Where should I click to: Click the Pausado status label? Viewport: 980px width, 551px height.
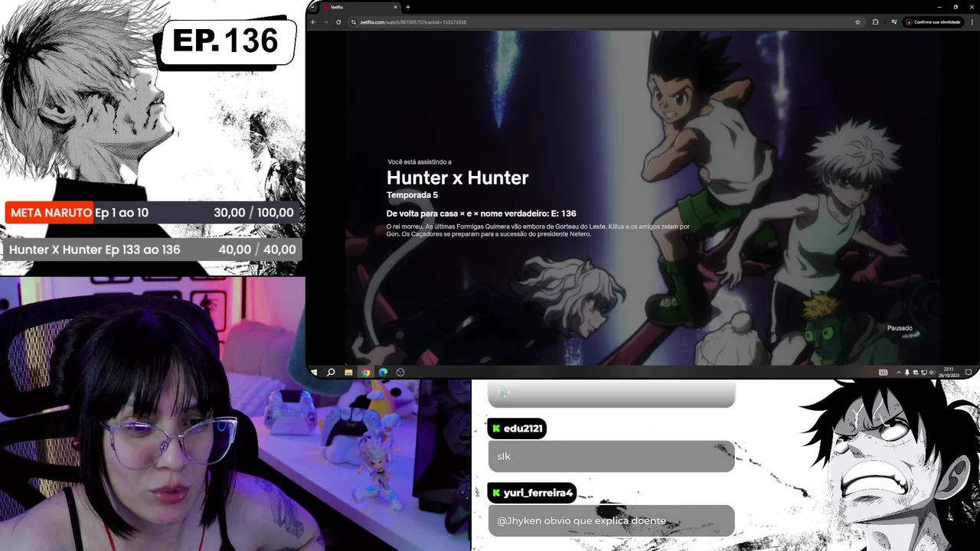click(x=900, y=328)
